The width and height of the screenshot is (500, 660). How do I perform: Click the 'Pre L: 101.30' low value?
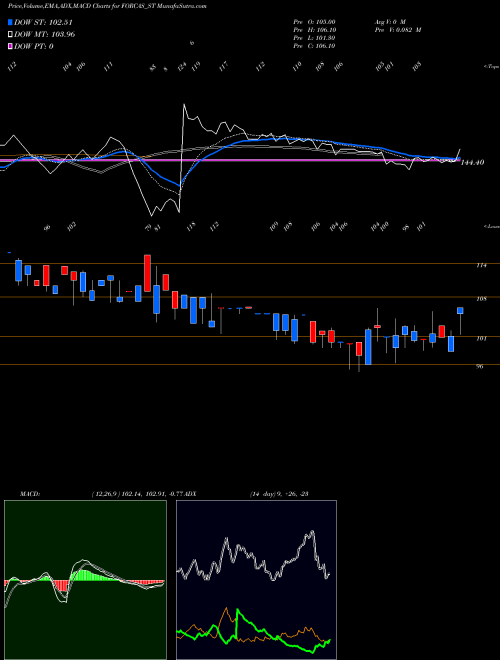tap(314, 38)
